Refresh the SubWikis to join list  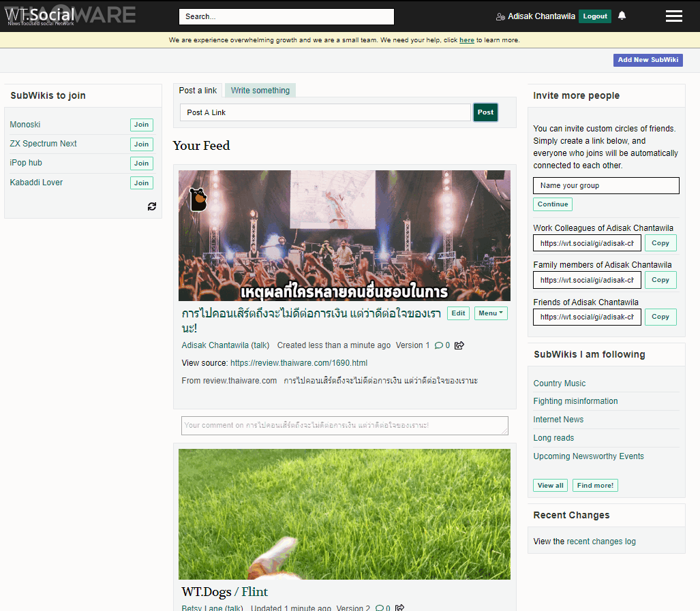pyautogui.click(x=152, y=206)
